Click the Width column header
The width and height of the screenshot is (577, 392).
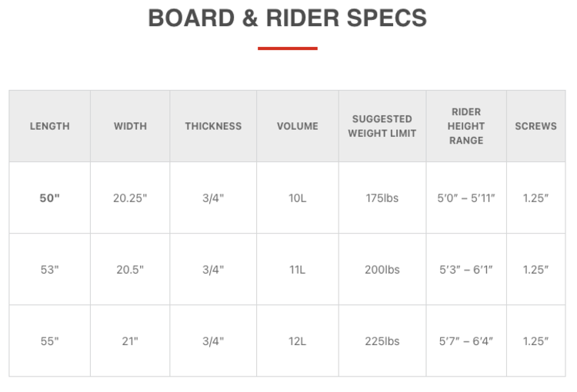130,126
